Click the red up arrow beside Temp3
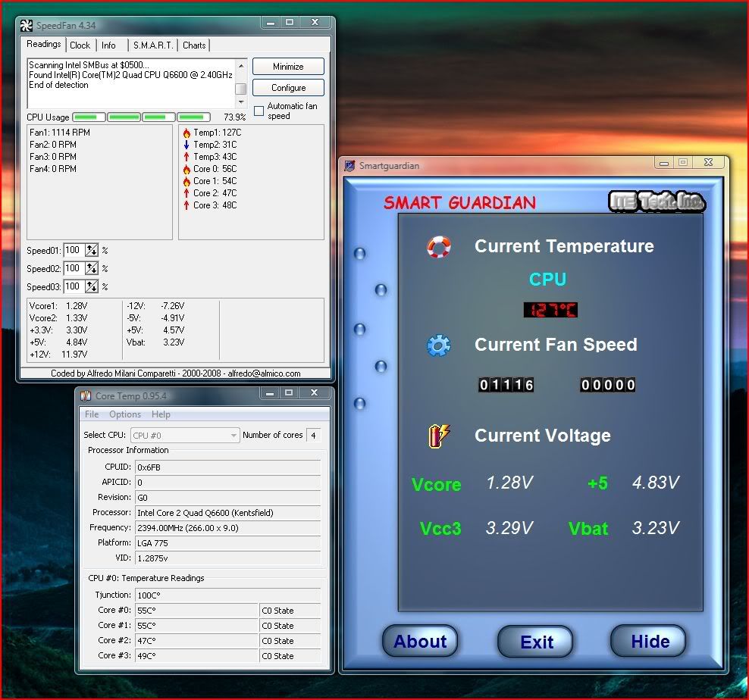The height and width of the screenshot is (700, 749). (x=186, y=157)
